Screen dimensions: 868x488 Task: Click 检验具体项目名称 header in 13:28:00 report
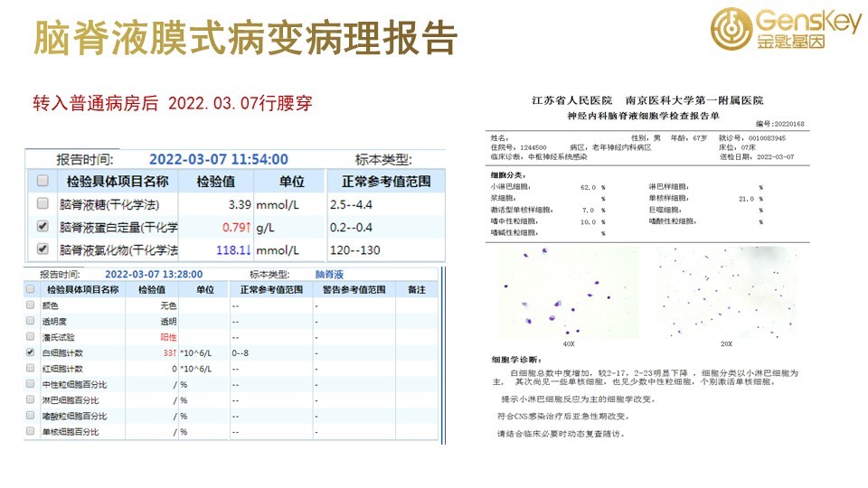(x=82, y=289)
